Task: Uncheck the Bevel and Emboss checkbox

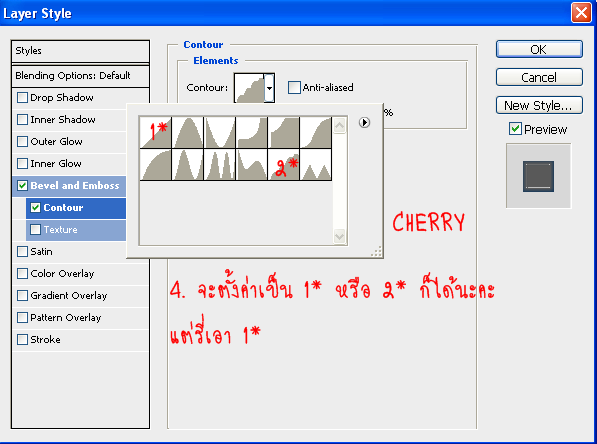Action: pyautogui.click(x=22, y=185)
